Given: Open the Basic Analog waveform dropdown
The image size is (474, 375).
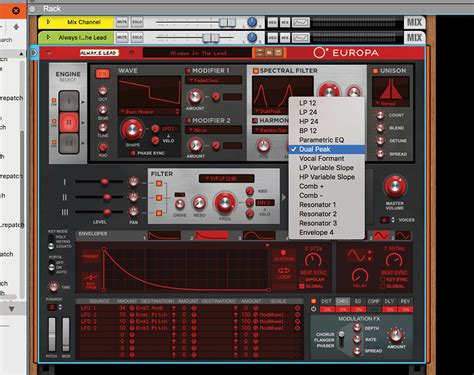Looking at the screenshot, I should [x=150, y=112].
